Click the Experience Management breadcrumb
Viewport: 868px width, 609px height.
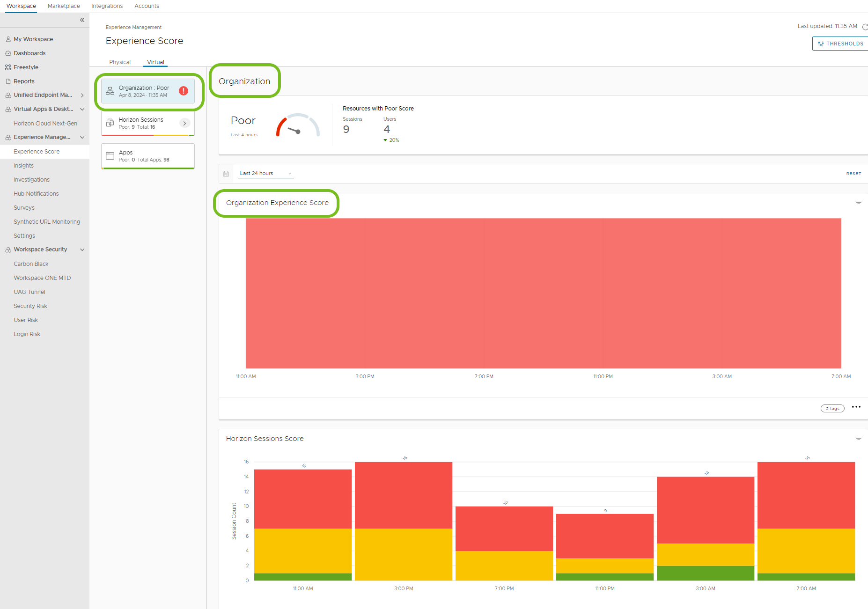(x=133, y=28)
